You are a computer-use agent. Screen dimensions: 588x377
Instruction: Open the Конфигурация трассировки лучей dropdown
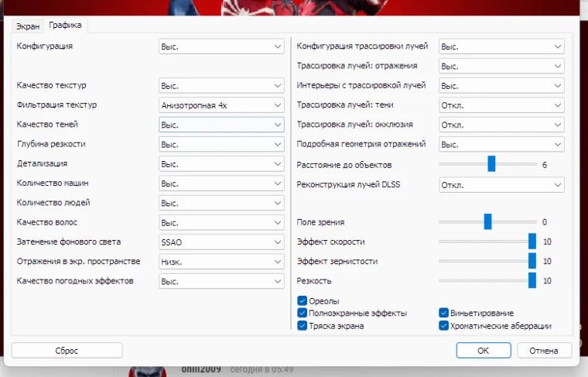pyautogui.click(x=501, y=46)
